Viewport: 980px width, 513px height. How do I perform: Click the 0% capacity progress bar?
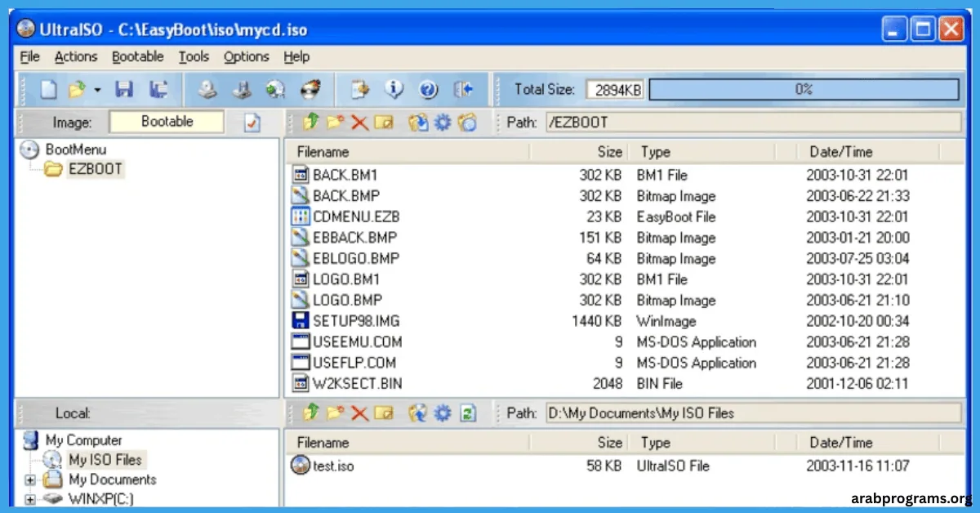804,90
